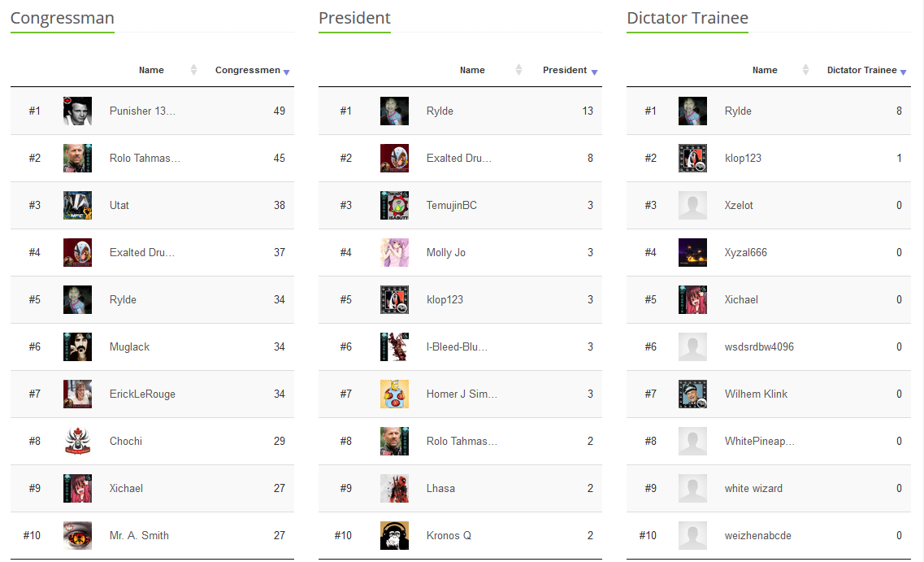Click Homer J Sim's cartoon avatar
The height and width of the screenshot is (562, 924).
click(x=394, y=394)
